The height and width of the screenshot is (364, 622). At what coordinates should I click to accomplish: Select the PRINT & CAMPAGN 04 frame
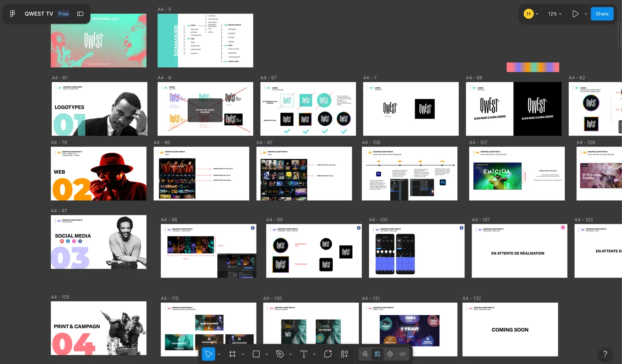[x=99, y=328]
